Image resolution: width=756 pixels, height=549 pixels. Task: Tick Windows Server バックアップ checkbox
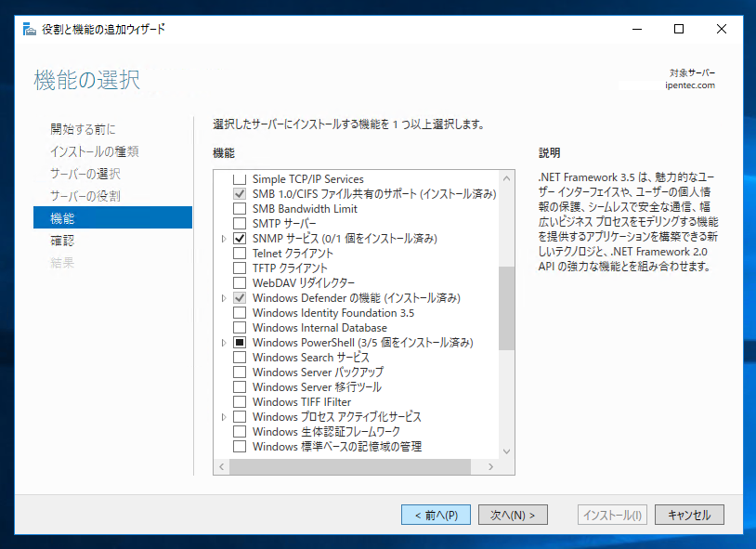pos(240,373)
